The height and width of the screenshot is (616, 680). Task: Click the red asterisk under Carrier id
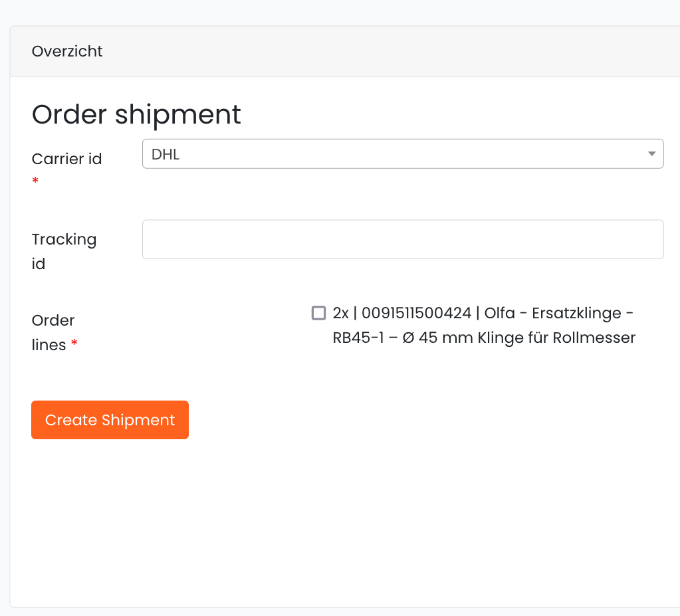[x=35, y=180]
